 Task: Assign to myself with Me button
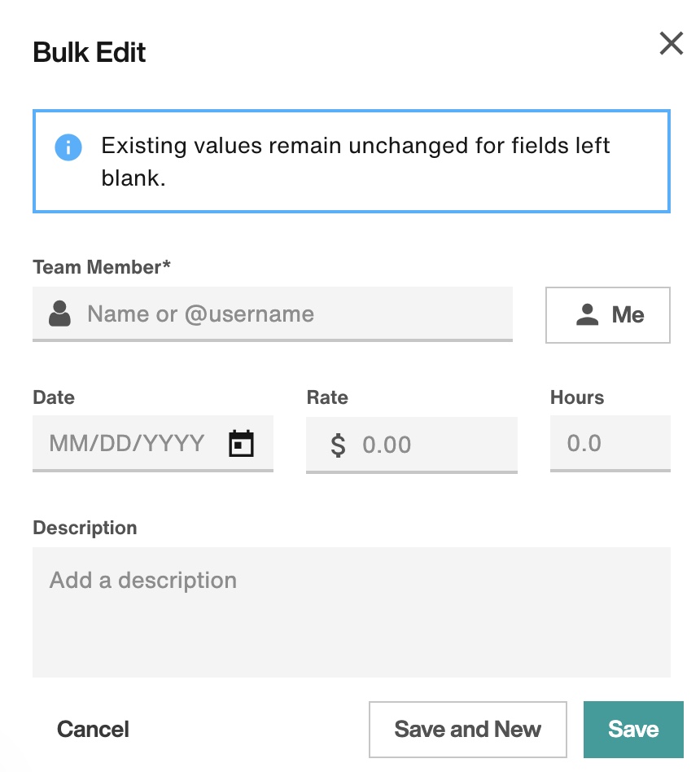click(x=608, y=315)
